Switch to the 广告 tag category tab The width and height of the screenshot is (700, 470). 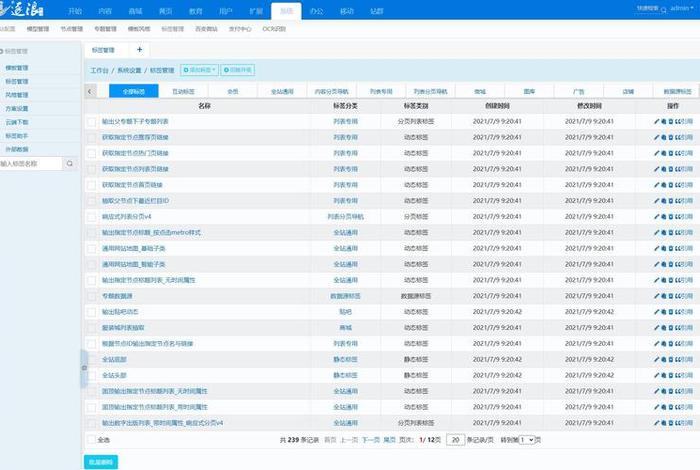[x=579, y=92]
